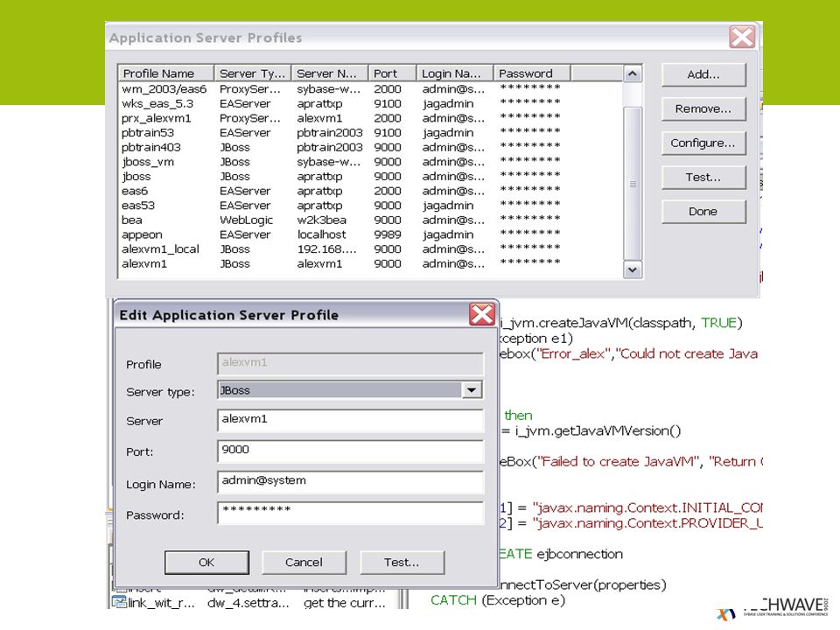Click the Login Name input field
The width and height of the screenshot is (840, 630).
coord(350,481)
